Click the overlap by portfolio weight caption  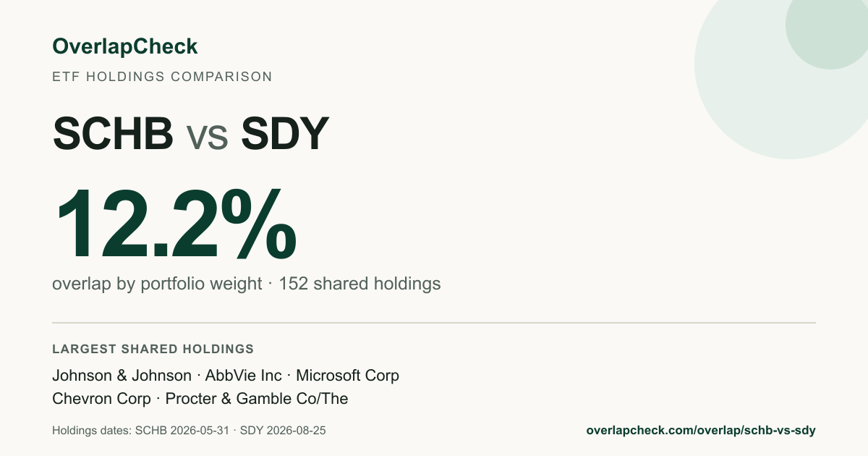coord(157,284)
